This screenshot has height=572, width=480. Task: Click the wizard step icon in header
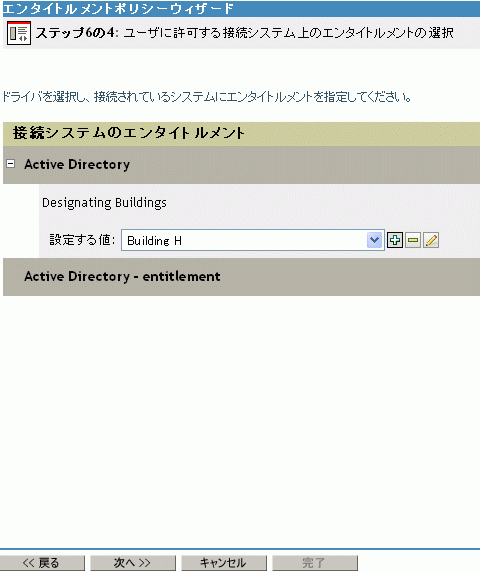(19, 33)
